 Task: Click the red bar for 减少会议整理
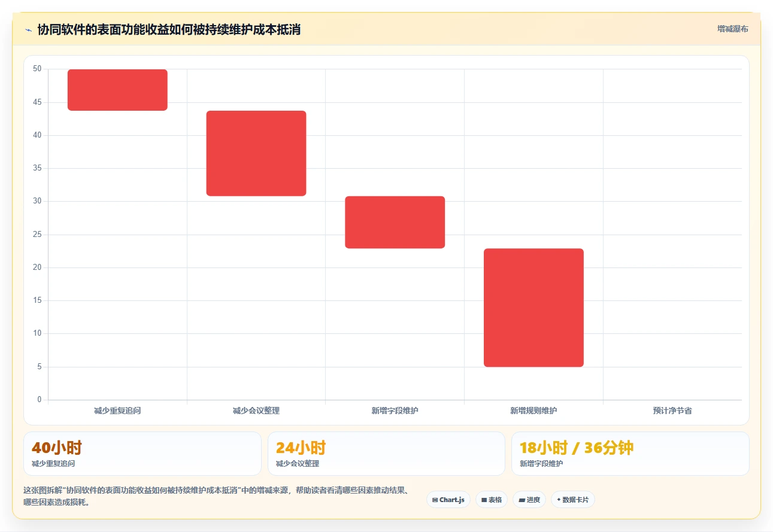(x=256, y=153)
